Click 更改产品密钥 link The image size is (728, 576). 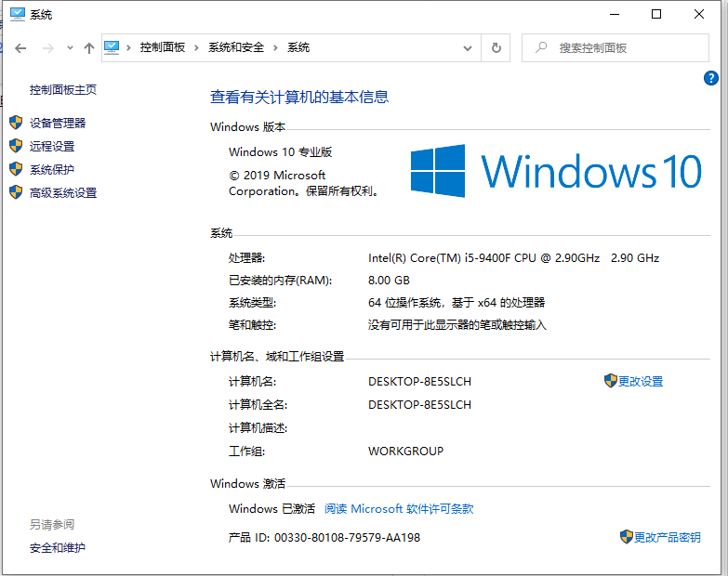click(x=668, y=538)
